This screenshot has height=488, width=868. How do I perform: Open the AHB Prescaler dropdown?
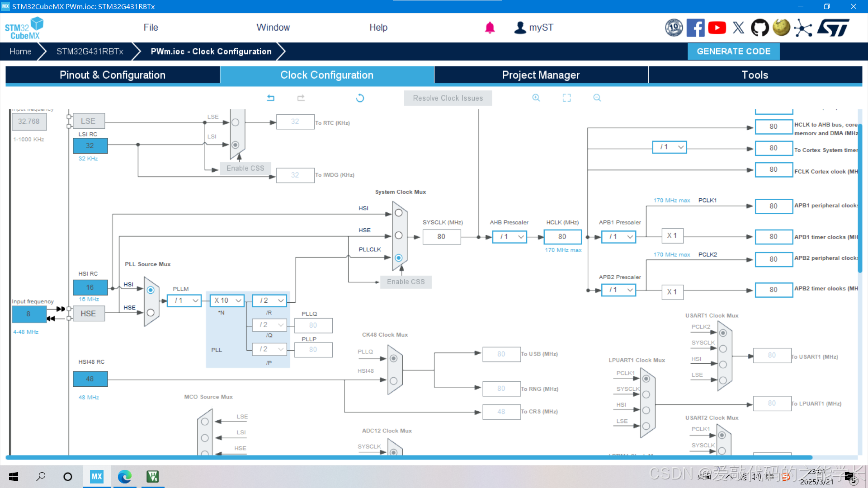(509, 237)
